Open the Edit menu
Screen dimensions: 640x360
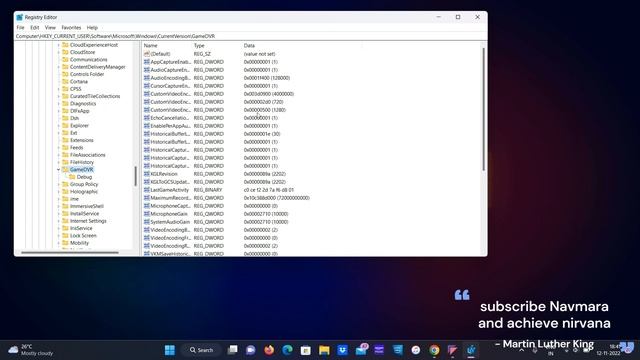click(x=35, y=27)
